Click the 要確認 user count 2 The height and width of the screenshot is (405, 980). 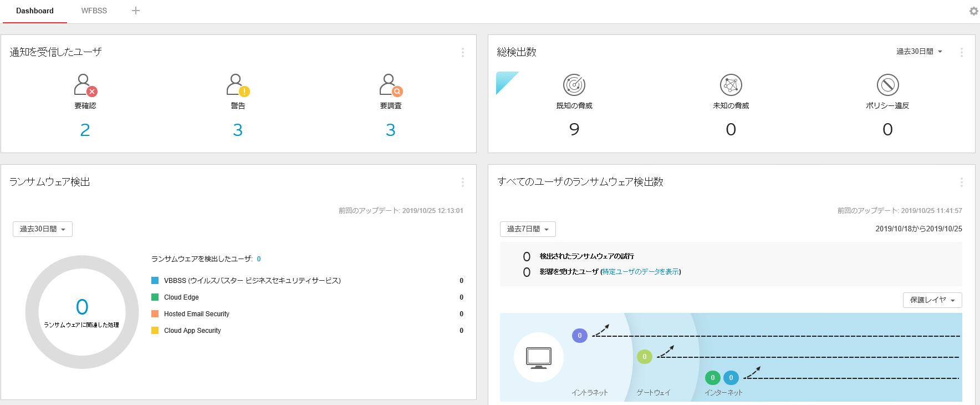pyautogui.click(x=85, y=130)
